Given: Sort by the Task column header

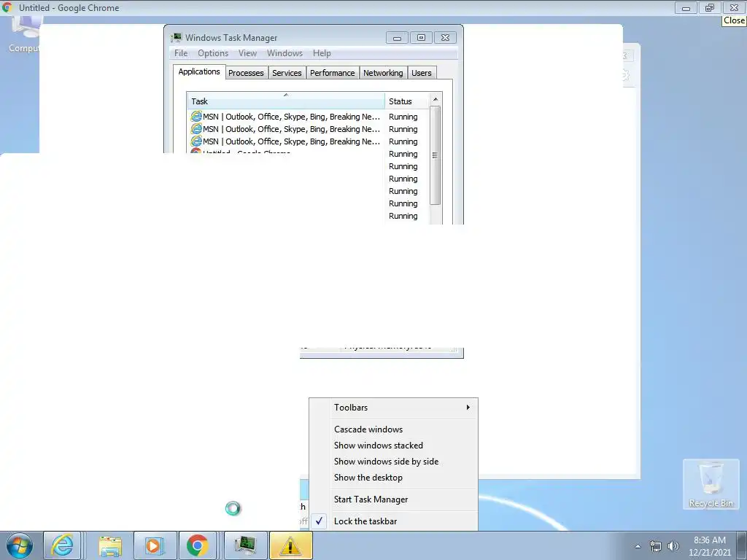Looking at the screenshot, I should (286, 101).
